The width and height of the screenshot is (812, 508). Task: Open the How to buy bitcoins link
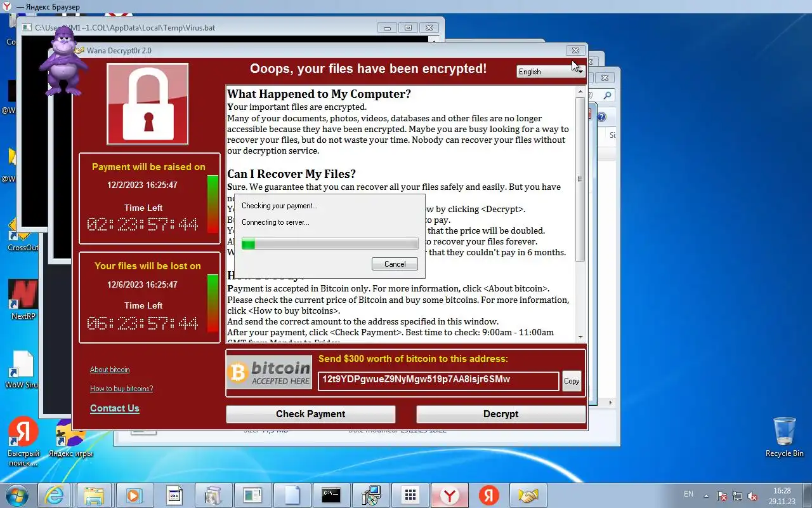tap(121, 389)
